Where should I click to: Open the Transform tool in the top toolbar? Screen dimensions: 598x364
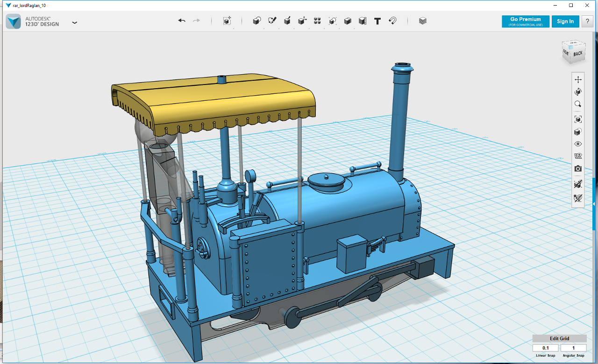(x=227, y=21)
